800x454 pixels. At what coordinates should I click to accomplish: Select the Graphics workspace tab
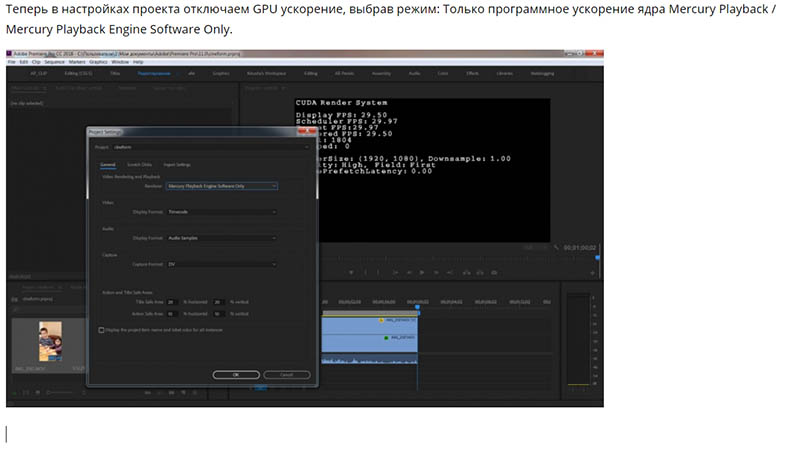(x=221, y=73)
